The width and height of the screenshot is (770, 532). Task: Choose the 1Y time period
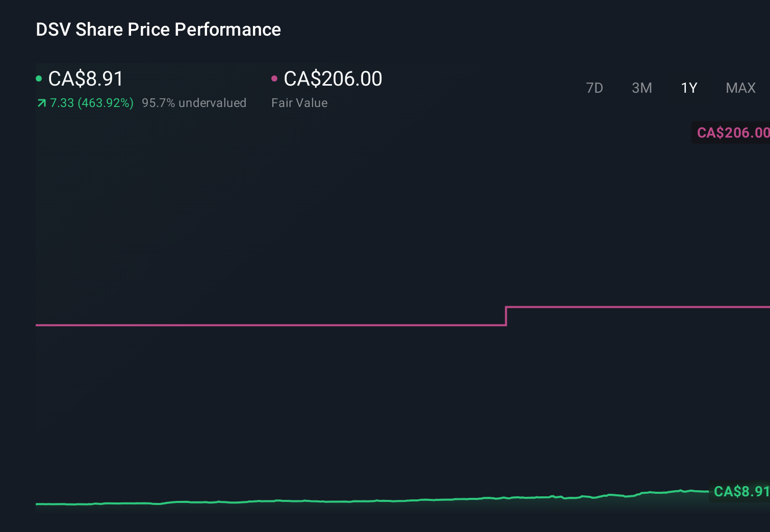(689, 88)
